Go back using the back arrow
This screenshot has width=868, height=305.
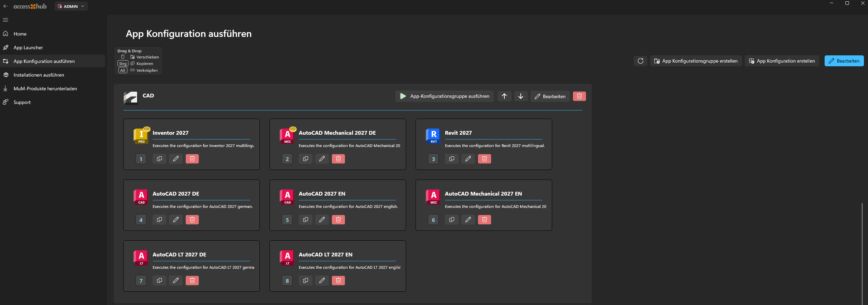pyautogui.click(x=5, y=6)
